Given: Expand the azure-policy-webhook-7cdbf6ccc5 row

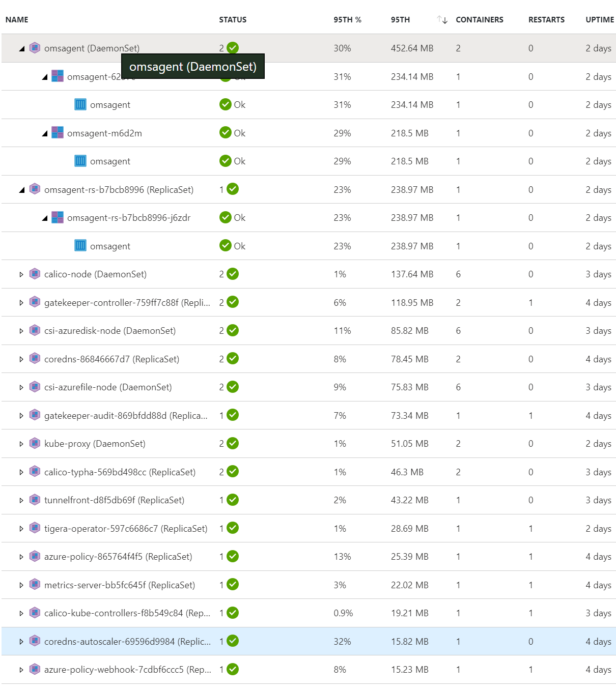Looking at the screenshot, I should [x=21, y=669].
